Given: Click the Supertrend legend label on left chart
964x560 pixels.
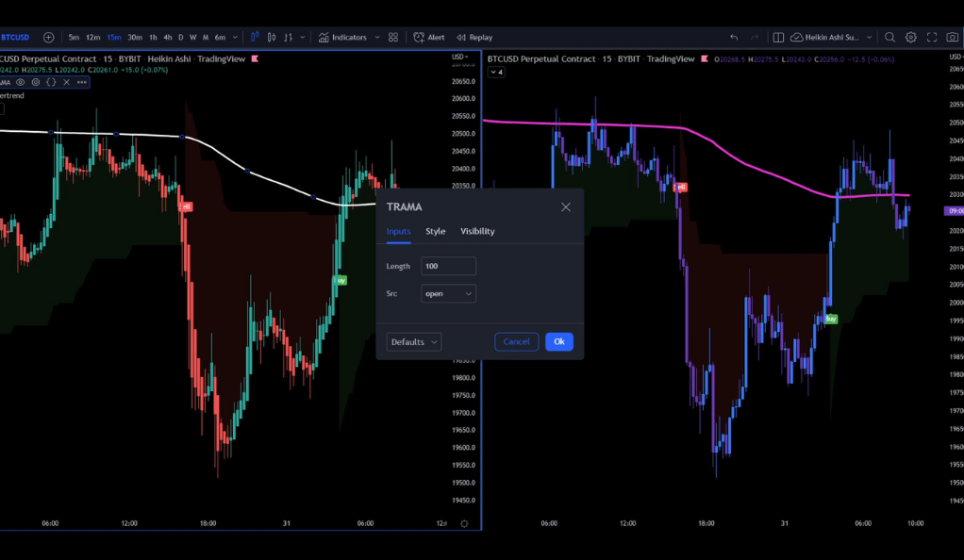Looking at the screenshot, I should pos(12,96).
